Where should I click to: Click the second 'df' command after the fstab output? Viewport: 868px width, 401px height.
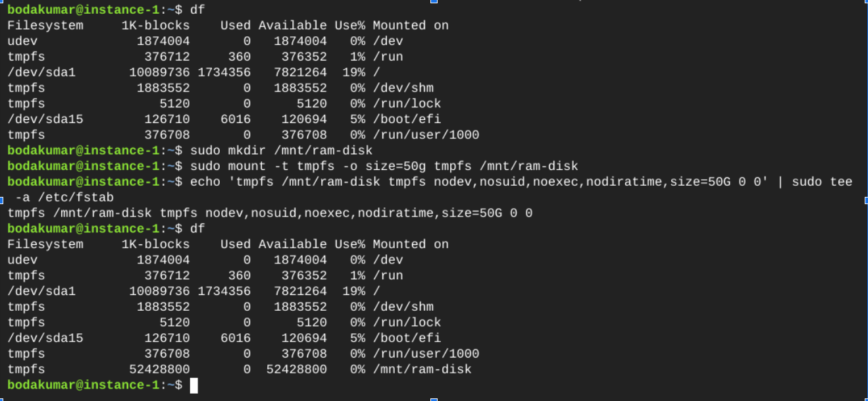pos(197,228)
